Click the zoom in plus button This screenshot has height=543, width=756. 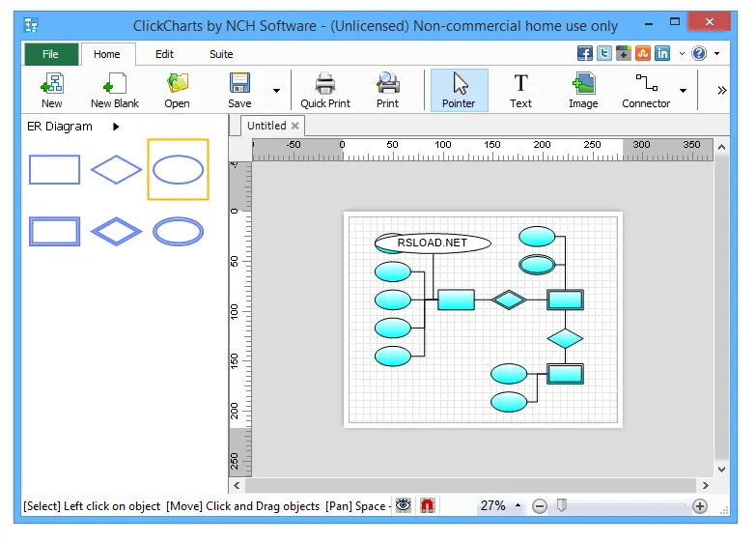point(700,506)
